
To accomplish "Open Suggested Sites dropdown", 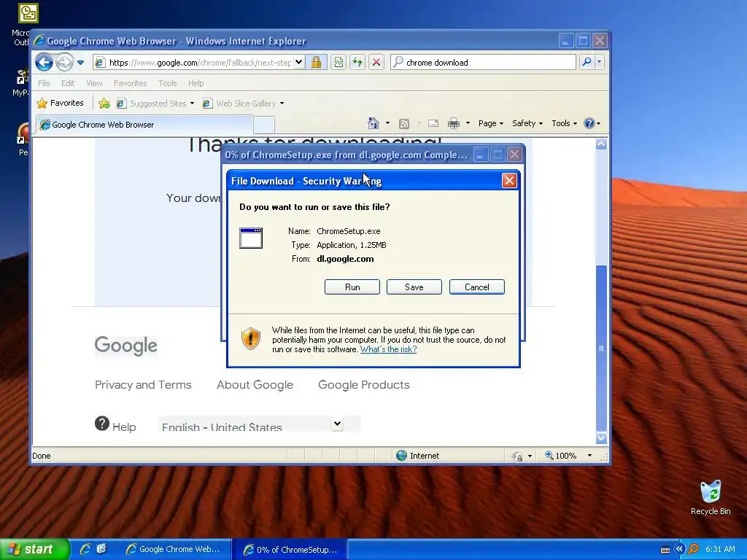I will tap(155, 104).
